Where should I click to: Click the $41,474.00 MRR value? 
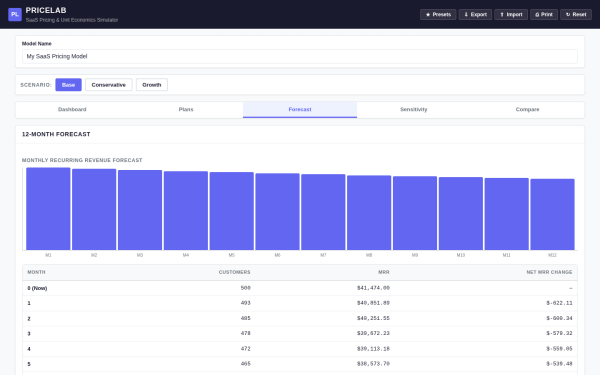(x=373, y=288)
